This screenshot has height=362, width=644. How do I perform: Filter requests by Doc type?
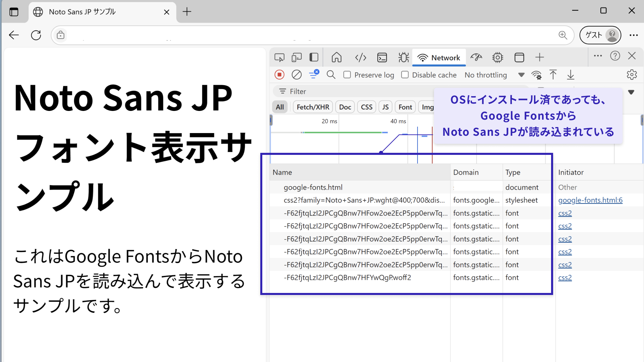pyautogui.click(x=345, y=107)
